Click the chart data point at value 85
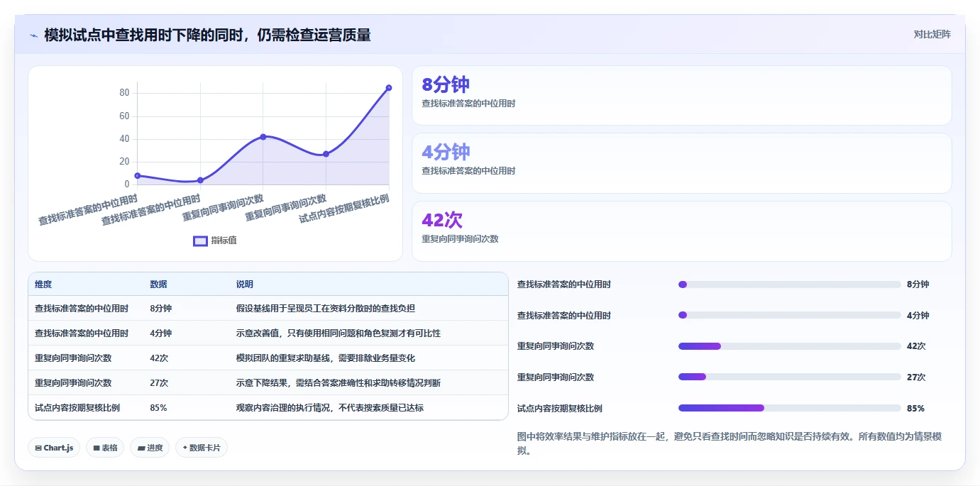This screenshot has height=486, width=980. (389, 88)
